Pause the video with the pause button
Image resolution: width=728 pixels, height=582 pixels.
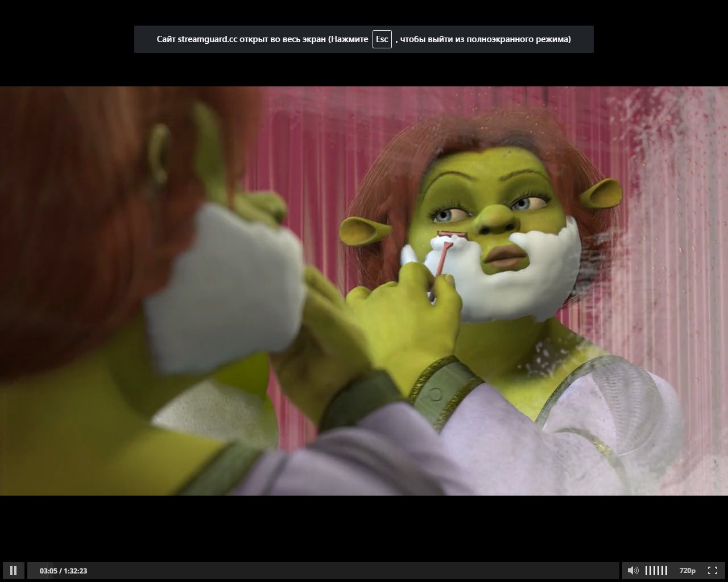13,571
